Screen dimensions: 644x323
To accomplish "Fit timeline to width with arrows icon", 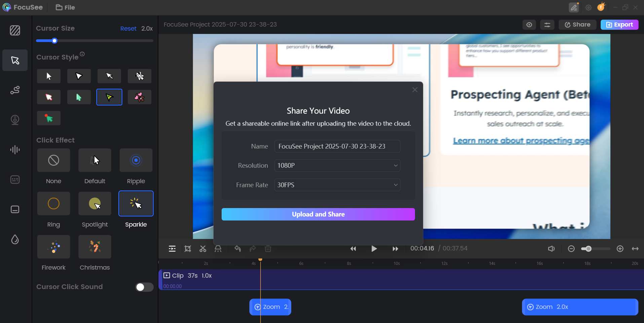I will (x=635, y=249).
